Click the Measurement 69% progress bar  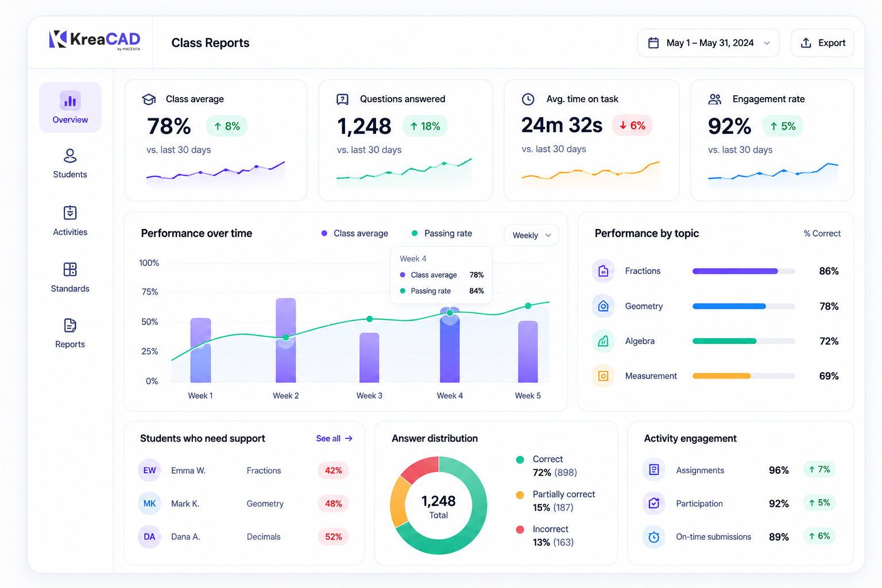tap(744, 376)
